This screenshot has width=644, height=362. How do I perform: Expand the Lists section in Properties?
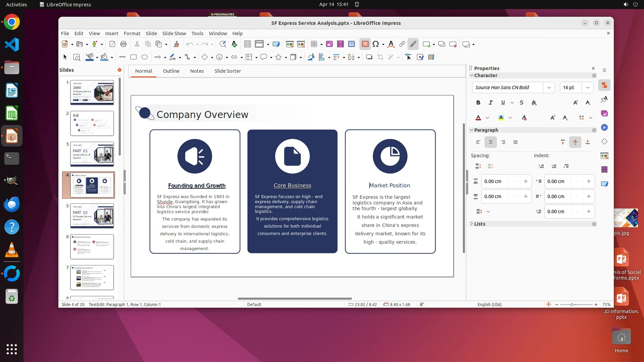pos(480,224)
